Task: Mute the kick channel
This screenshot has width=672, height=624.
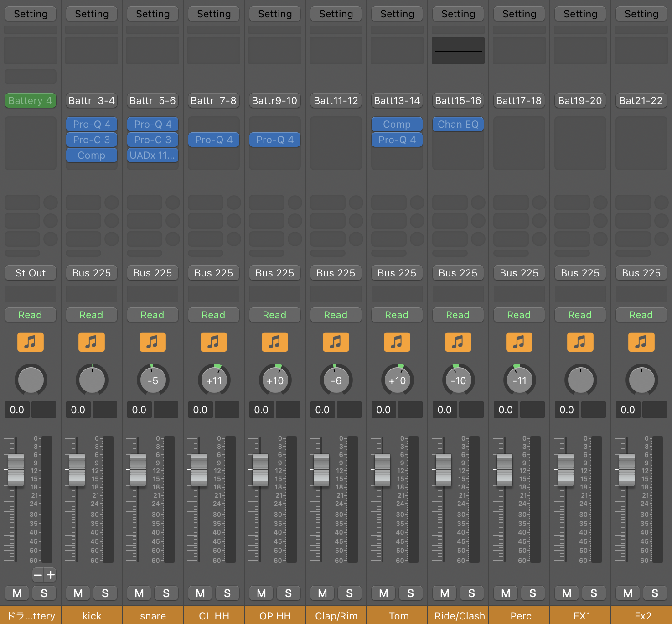Action: 78,593
